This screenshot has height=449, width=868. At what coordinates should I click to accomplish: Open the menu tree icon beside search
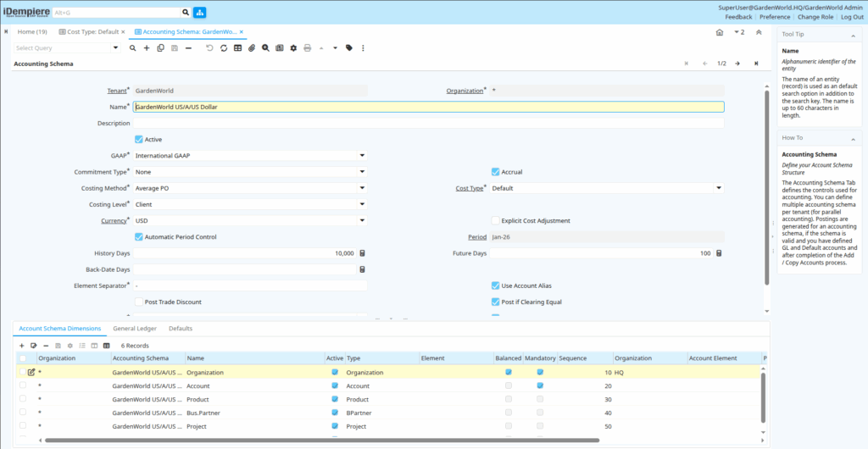click(199, 12)
